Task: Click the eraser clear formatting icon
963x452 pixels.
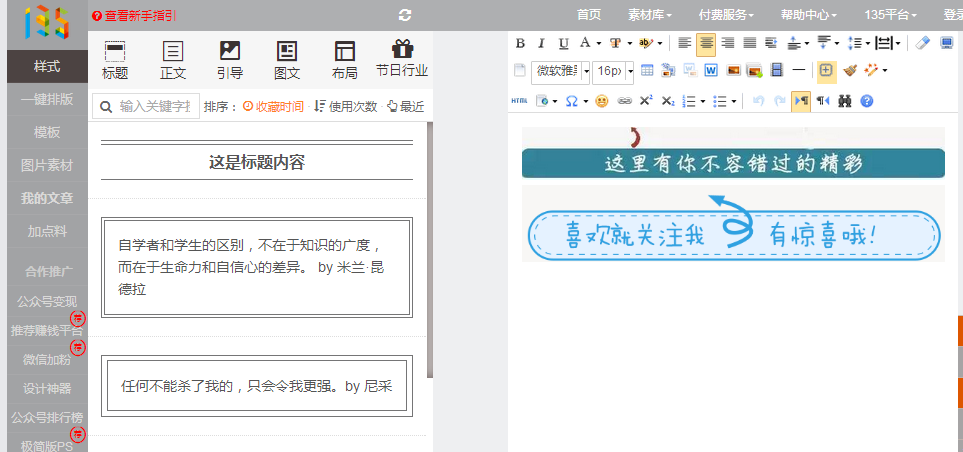Action: (x=923, y=43)
